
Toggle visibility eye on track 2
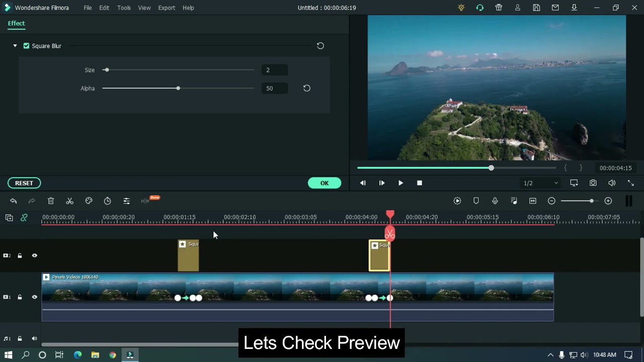tap(35, 255)
